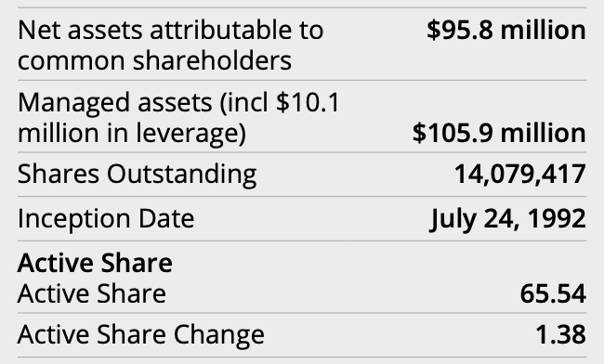
Task: Click the Active Share row label
Action: pyautogui.click(x=92, y=293)
